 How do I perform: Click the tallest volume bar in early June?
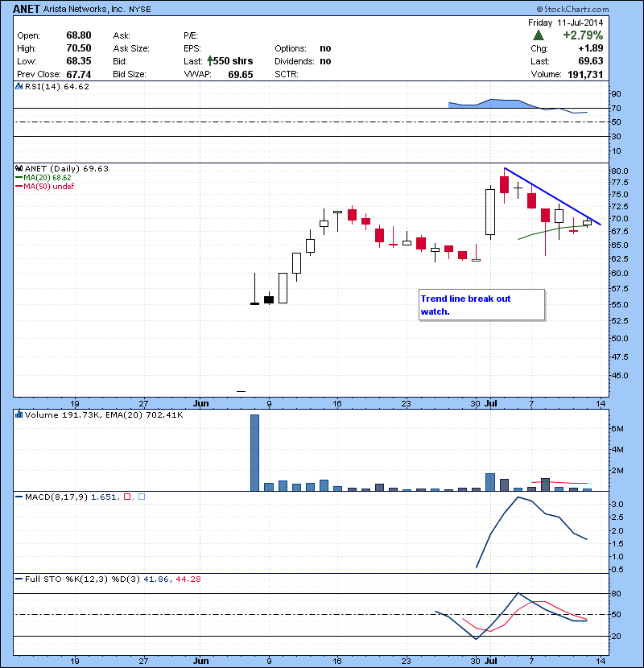[254, 452]
